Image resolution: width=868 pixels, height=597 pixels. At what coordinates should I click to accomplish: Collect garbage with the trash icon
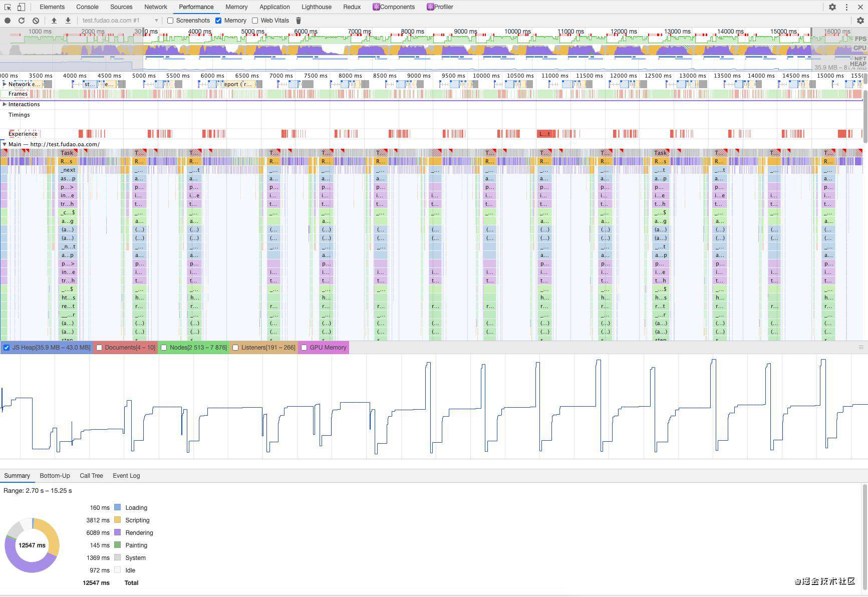(299, 21)
